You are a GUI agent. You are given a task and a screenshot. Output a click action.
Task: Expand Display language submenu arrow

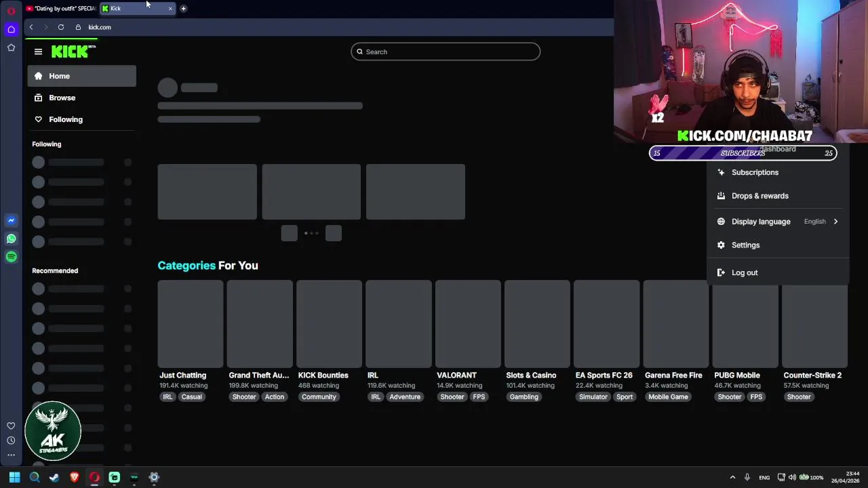[835, 222]
